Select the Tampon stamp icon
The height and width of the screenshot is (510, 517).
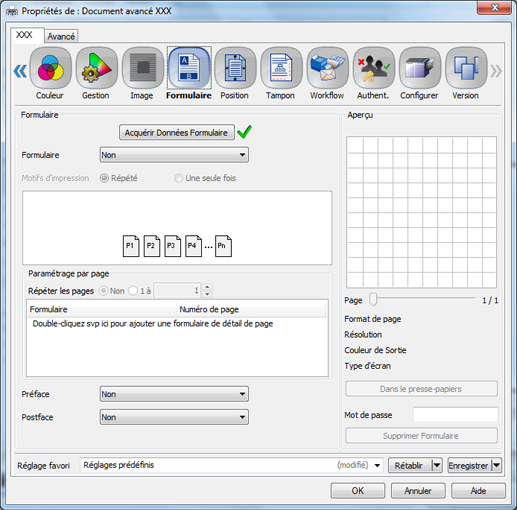281,68
